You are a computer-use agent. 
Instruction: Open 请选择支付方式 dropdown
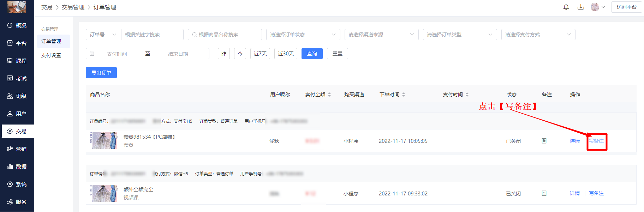point(538,35)
